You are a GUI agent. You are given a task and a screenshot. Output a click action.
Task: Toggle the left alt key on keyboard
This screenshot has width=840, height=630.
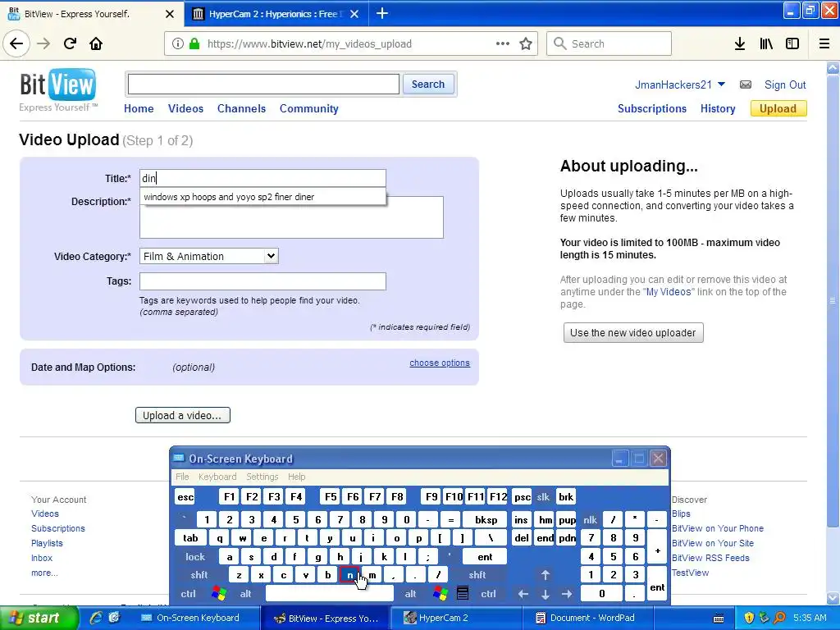coord(245,594)
